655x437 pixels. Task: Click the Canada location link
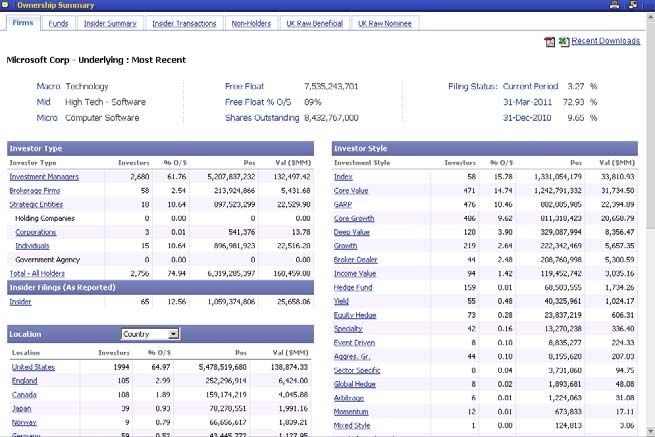tap(24, 394)
